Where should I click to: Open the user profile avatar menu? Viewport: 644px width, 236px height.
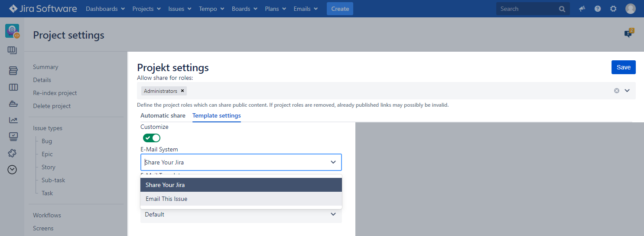pos(630,9)
